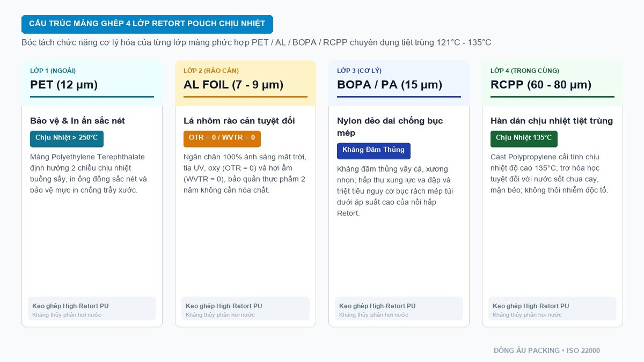Click the "LỚP 1 (NGOÀI)" label
Viewport: 644px width, 362px height.
53,71
